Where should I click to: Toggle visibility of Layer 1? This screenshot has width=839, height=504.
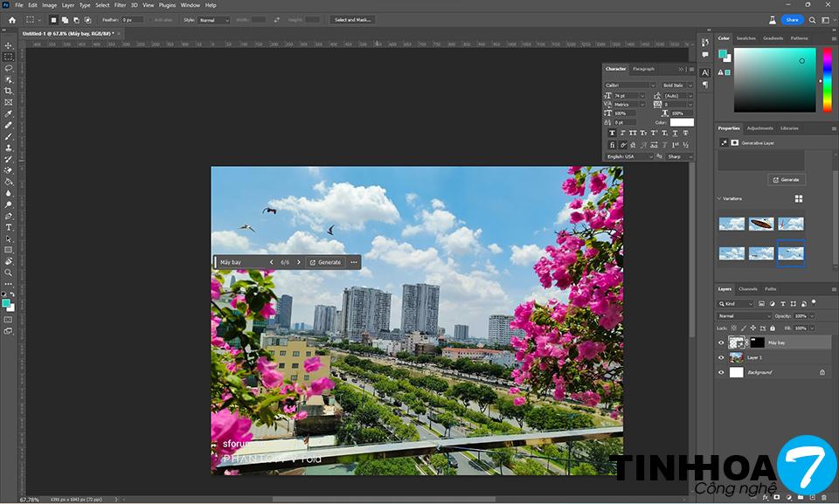point(721,357)
